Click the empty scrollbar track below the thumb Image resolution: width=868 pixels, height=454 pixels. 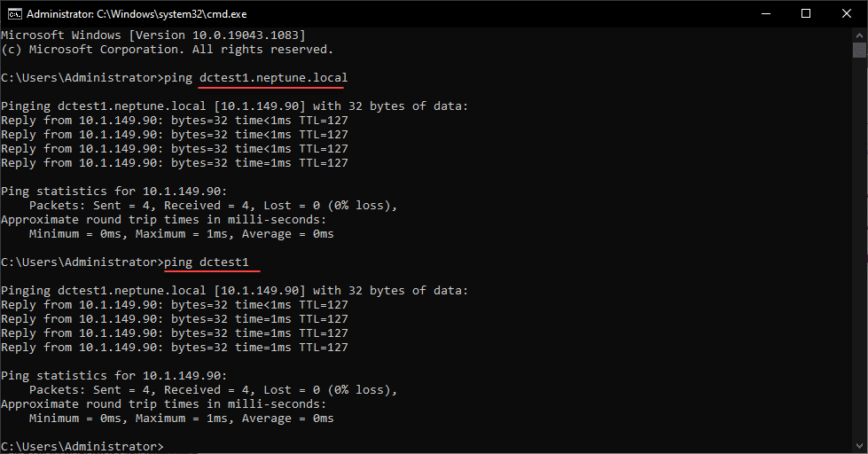(859, 266)
